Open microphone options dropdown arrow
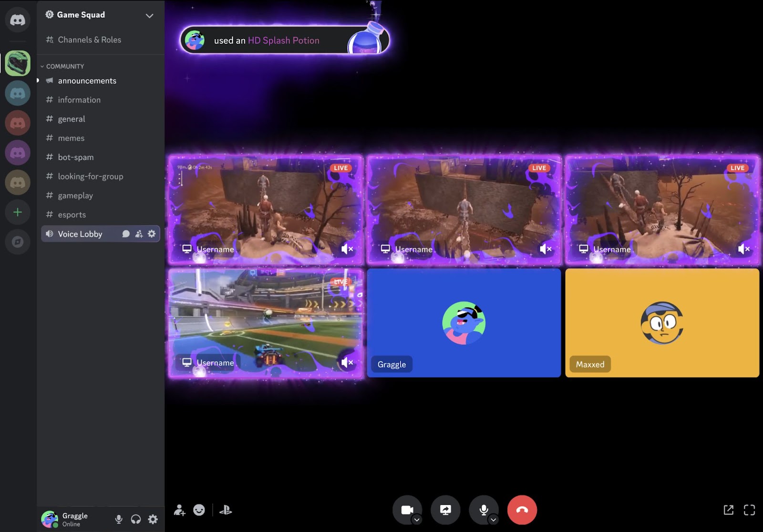The width and height of the screenshot is (763, 532). (x=494, y=520)
